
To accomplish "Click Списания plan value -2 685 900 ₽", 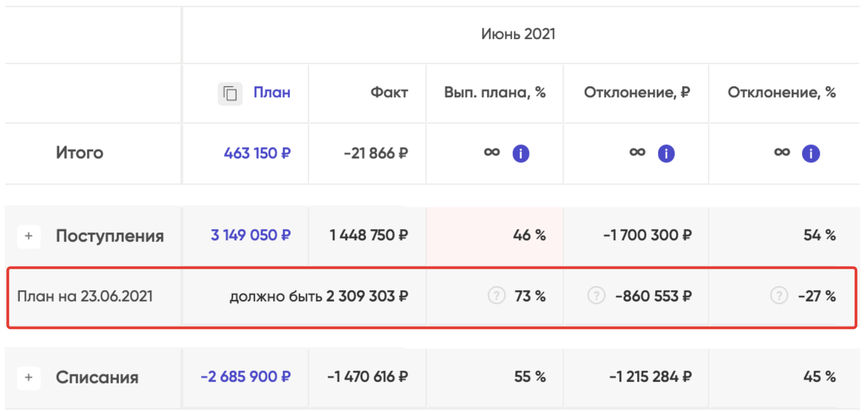I will click(x=245, y=377).
